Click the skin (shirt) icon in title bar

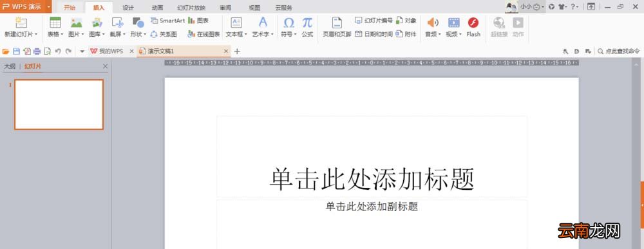562,6
